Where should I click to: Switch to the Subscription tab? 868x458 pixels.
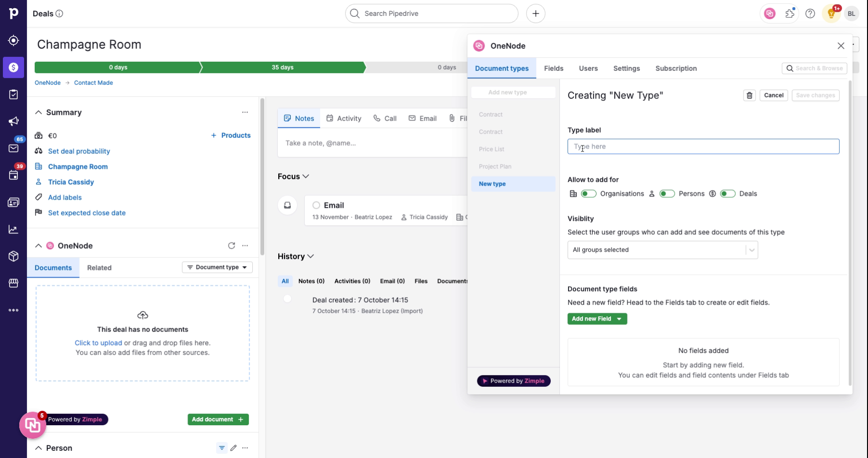click(676, 68)
